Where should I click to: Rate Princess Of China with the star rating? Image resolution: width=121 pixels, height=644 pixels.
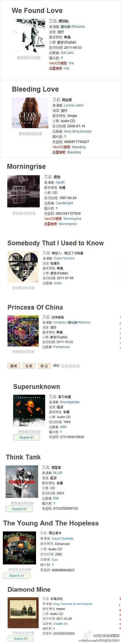(71, 366)
